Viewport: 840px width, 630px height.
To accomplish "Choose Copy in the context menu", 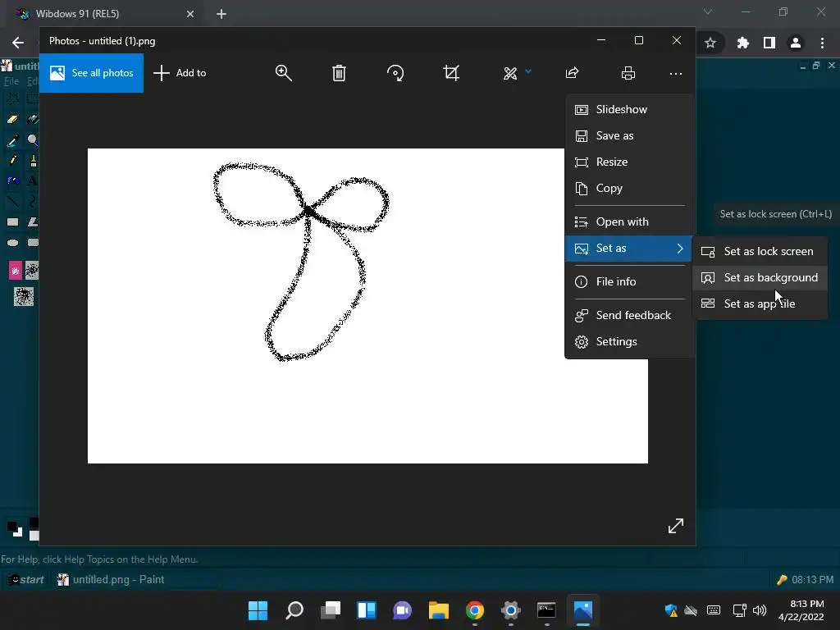I will tap(629, 188).
